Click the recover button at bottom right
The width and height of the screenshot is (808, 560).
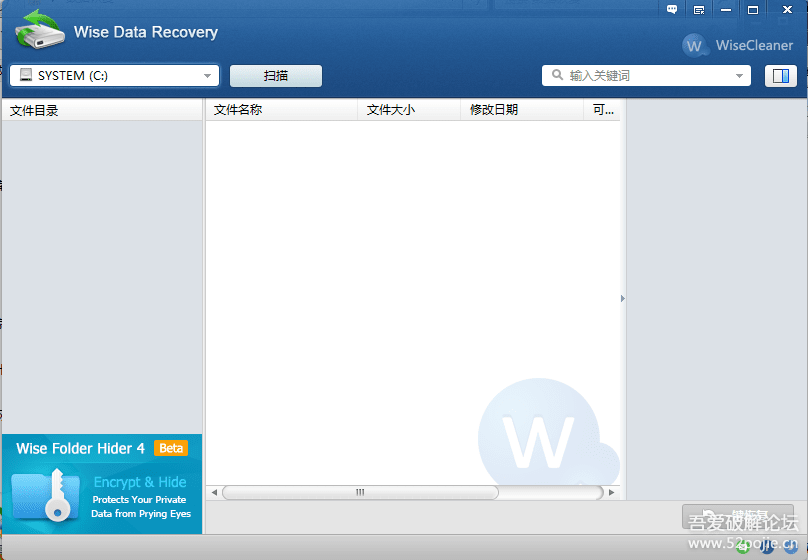pos(738,516)
